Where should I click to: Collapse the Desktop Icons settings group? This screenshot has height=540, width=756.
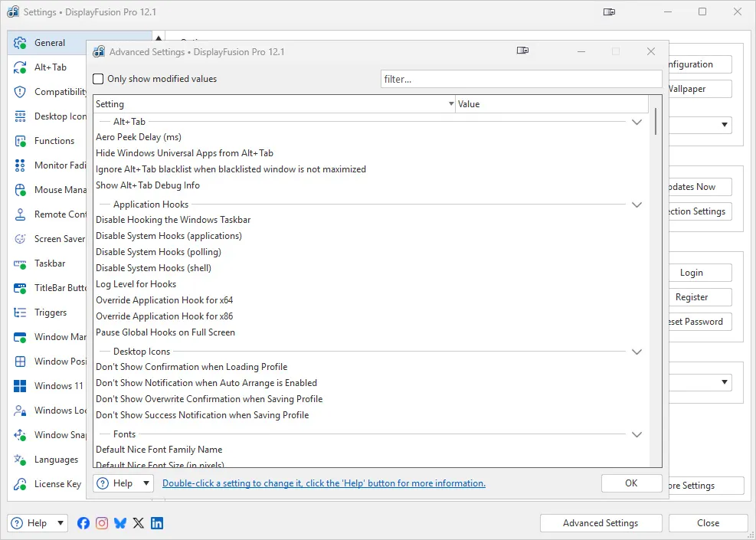tap(637, 352)
